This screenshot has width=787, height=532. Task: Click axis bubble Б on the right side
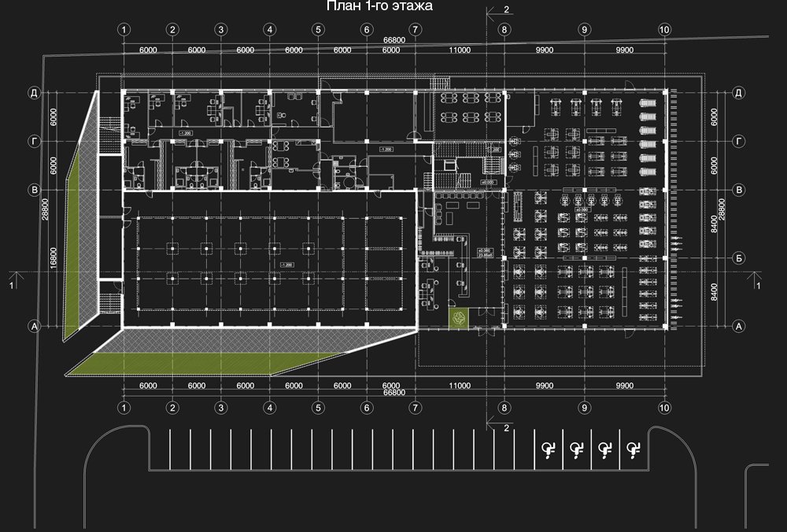coord(739,257)
